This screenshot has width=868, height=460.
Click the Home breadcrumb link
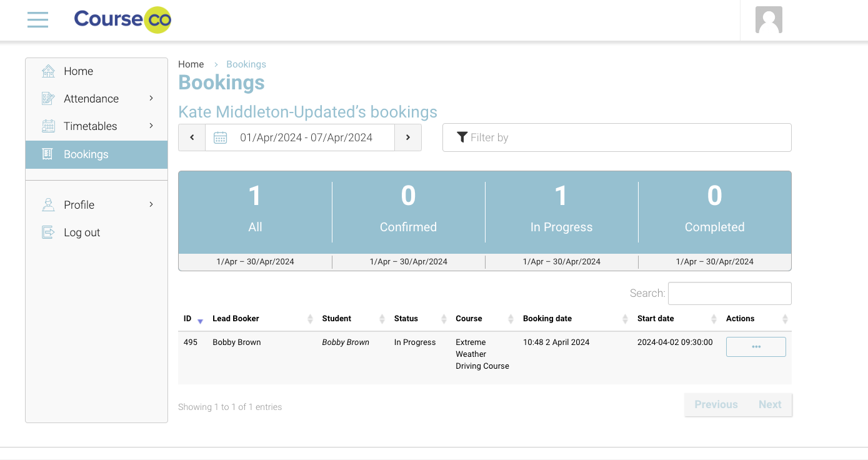coord(191,64)
